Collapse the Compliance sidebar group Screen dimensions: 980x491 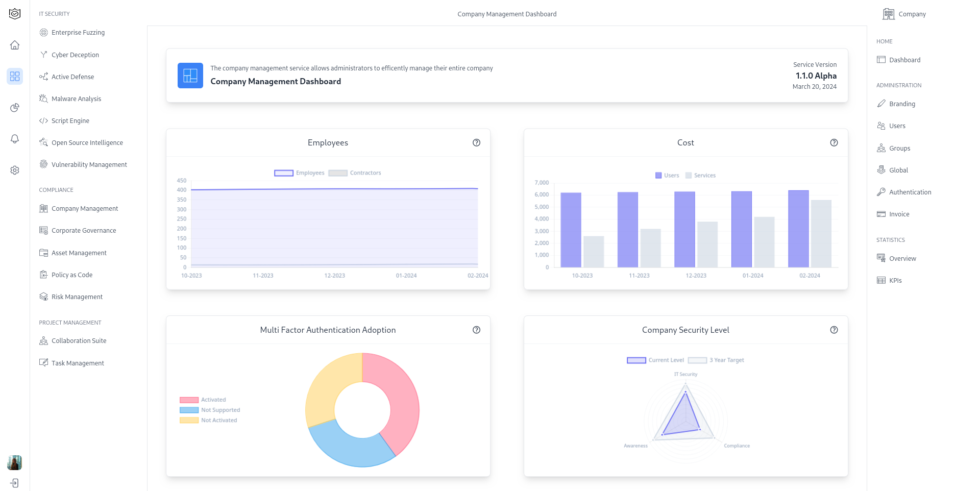(x=56, y=190)
